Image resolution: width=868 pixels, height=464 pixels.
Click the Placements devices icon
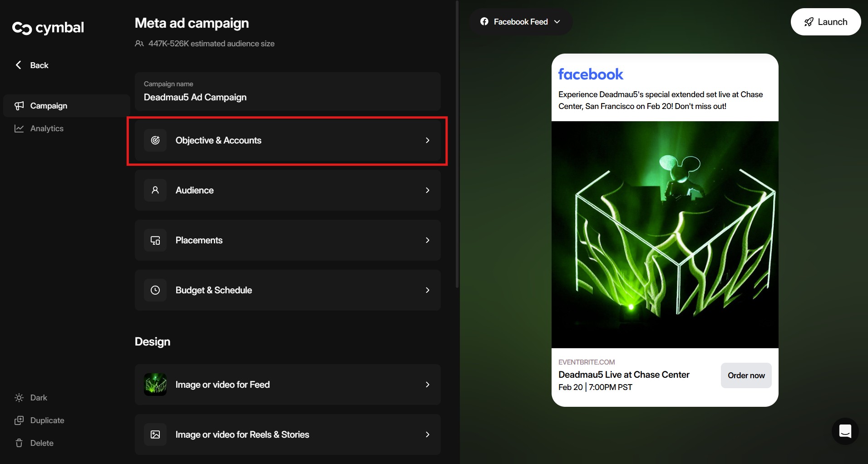point(155,240)
